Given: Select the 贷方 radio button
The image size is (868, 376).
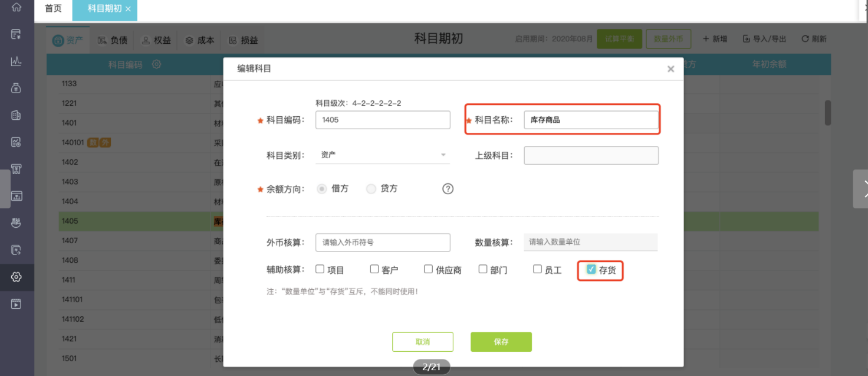Looking at the screenshot, I should 371,189.
